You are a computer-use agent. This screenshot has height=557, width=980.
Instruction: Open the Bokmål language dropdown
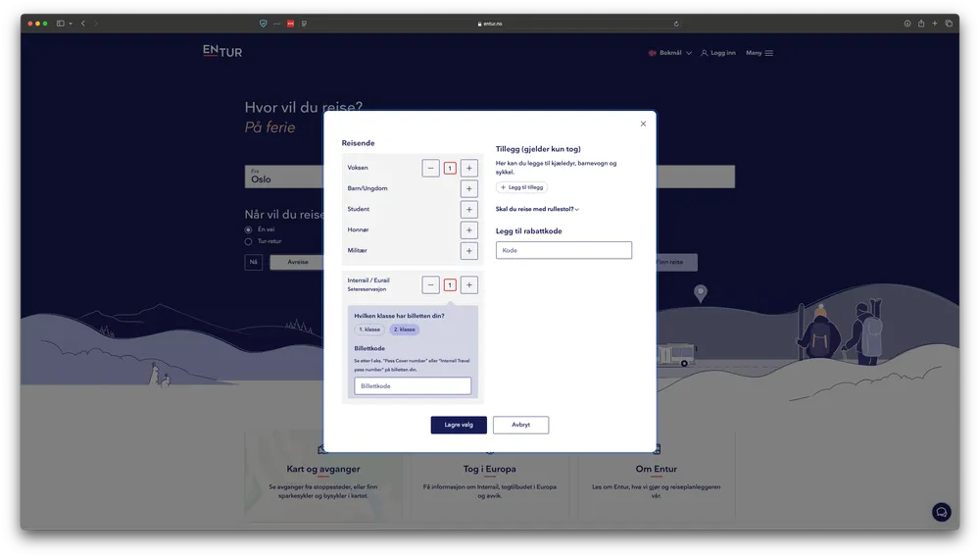tap(670, 53)
